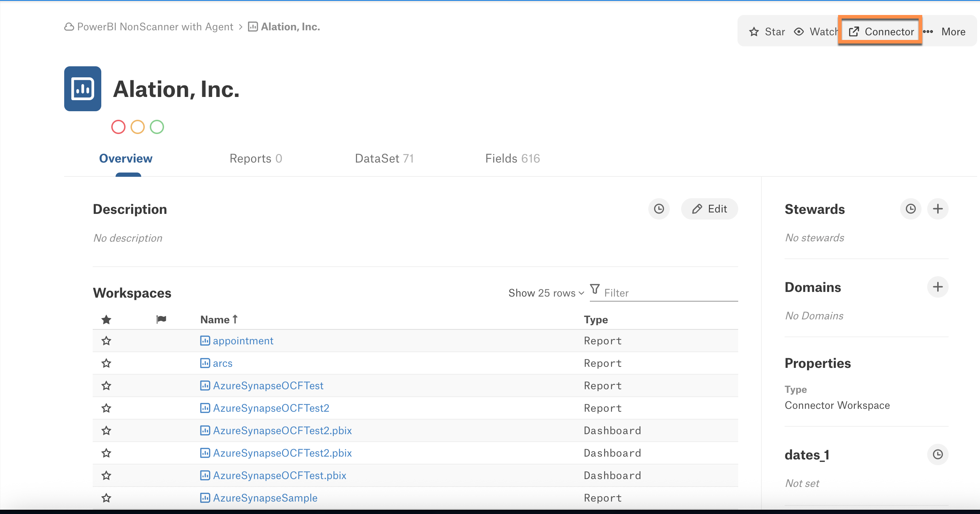
Task: Open the Show 25 rows dropdown
Action: (546, 293)
